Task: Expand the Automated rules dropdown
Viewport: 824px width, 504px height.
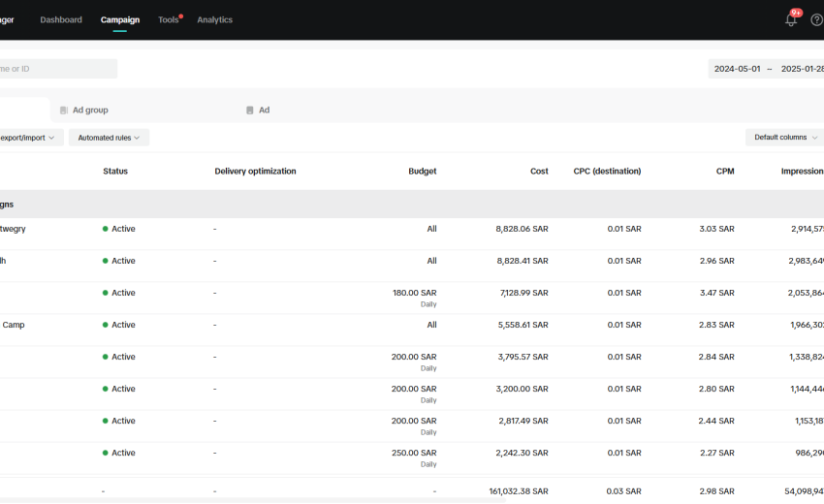Action: 109,138
